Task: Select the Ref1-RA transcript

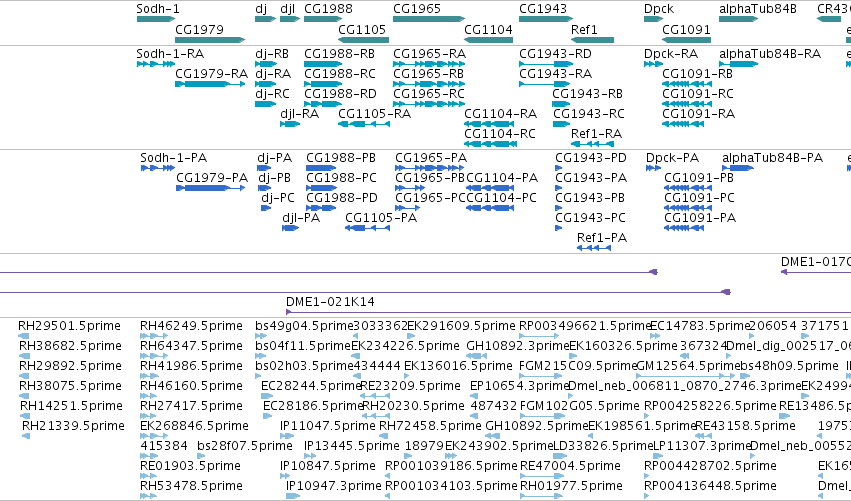Action: 592,144
